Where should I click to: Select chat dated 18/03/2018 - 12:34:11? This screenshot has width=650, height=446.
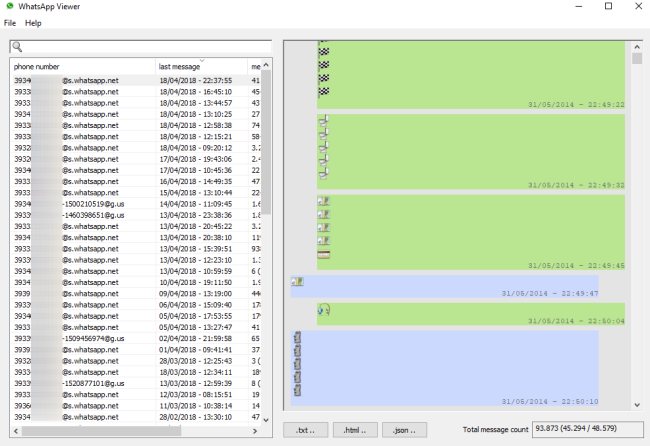point(136,372)
